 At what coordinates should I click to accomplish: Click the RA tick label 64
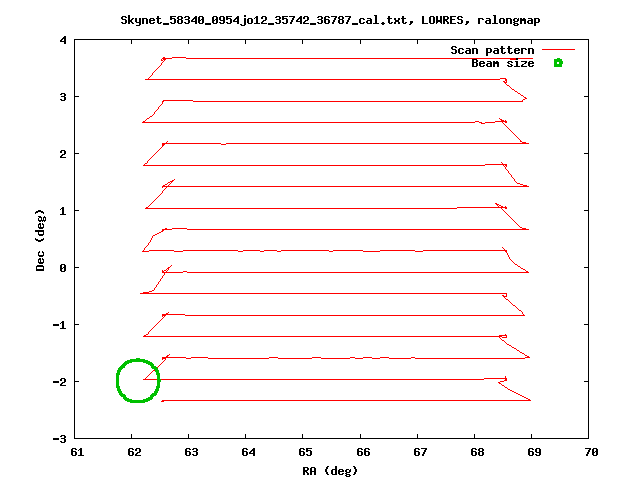(248, 452)
